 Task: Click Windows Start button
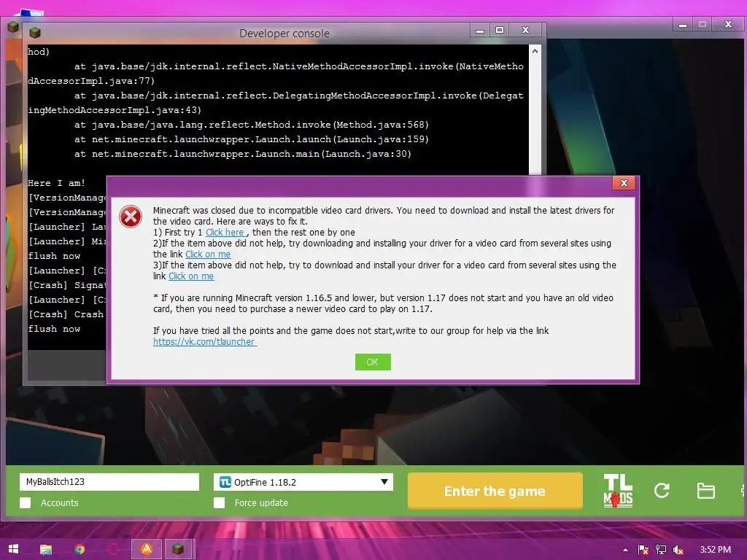coord(13,549)
